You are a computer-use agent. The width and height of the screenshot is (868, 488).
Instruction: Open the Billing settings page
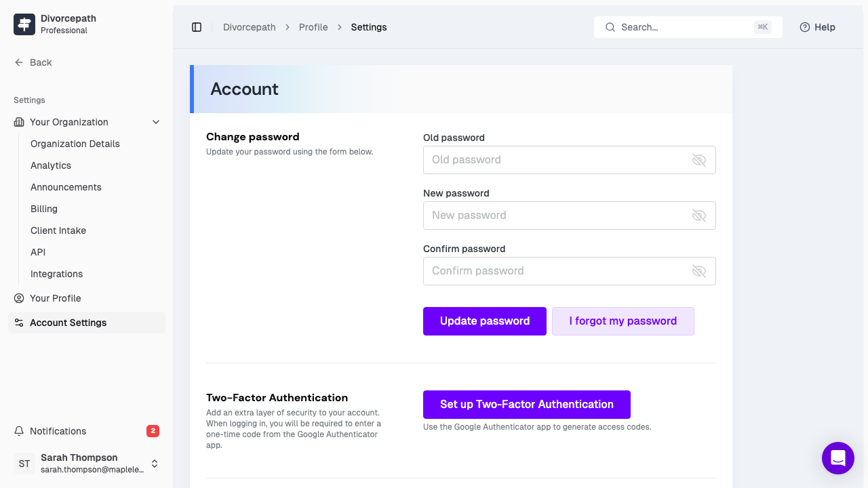click(44, 209)
